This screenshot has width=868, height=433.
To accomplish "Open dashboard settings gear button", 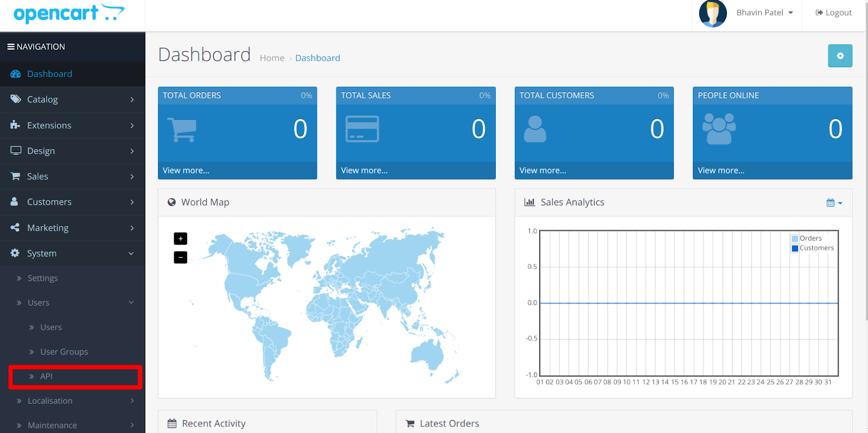I will pyautogui.click(x=840, y=56).
